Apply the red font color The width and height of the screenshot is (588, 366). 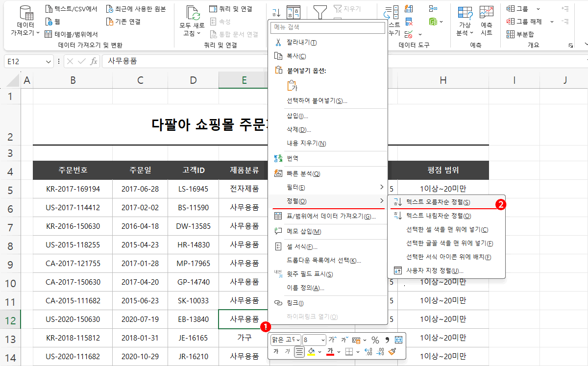[x=330, y=351]
